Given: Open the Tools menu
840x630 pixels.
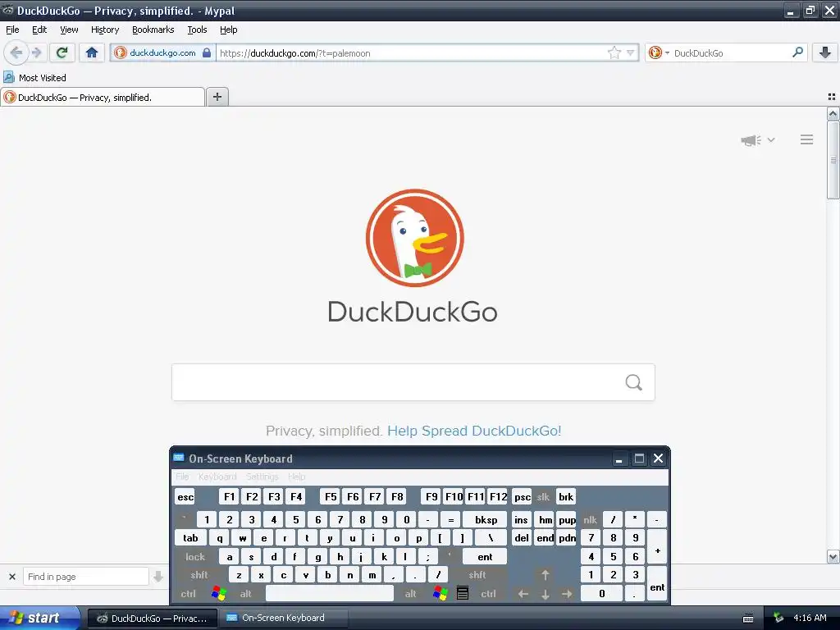Looking at the screenshot, I should click(x=197, y=30).
